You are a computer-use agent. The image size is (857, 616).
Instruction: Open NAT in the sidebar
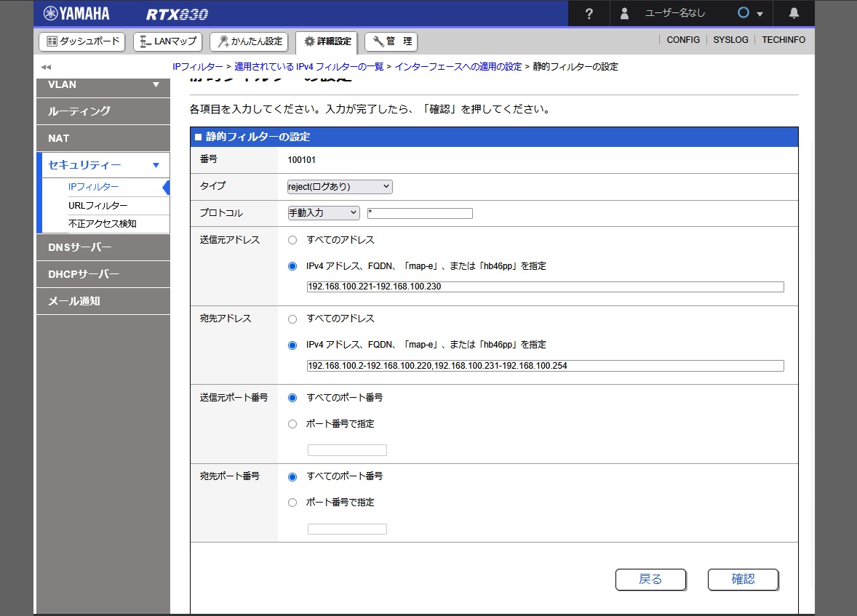[103, 138]
